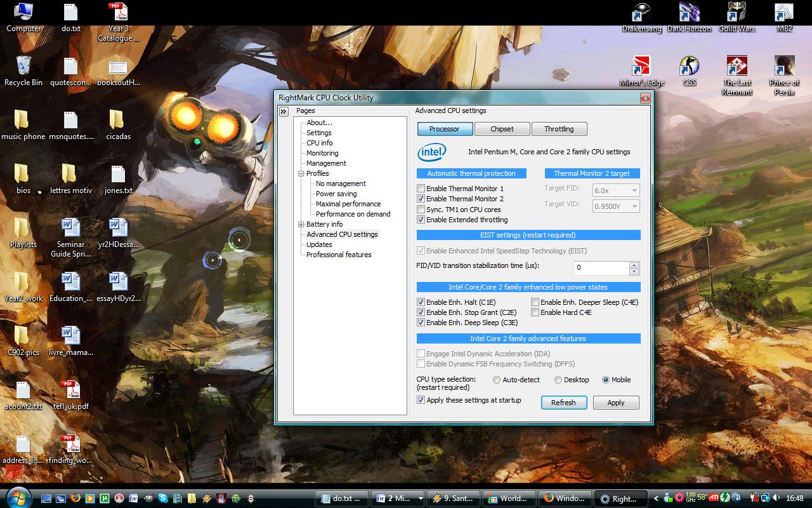This screenshot has width=812, height=508.
Task: Select the Dark Horizon desktop shortcut
Action: (689, 17)
